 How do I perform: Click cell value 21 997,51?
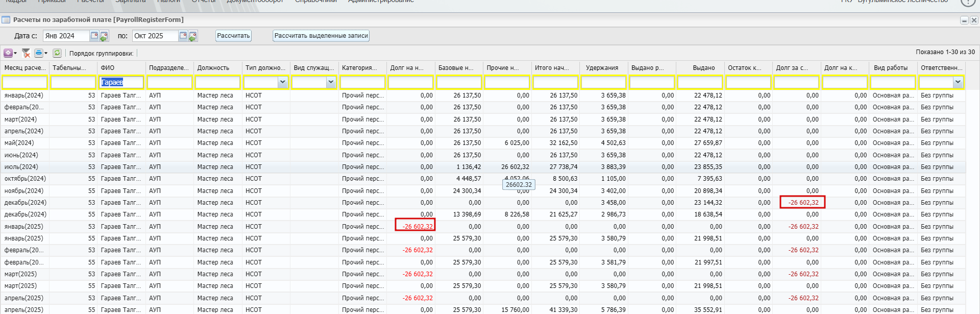click(708, 262)
